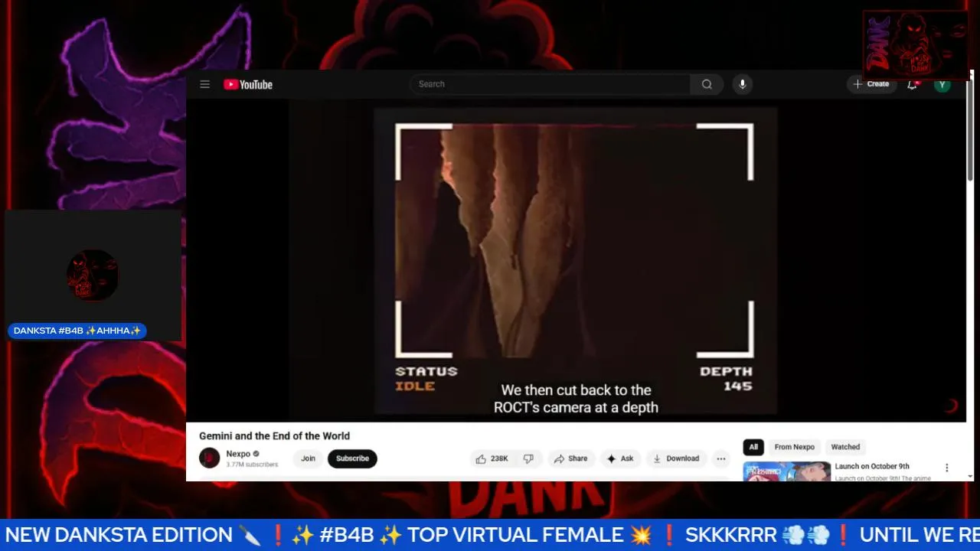
Task: Go to the YouTube home logo
Action: coord(248,84)
